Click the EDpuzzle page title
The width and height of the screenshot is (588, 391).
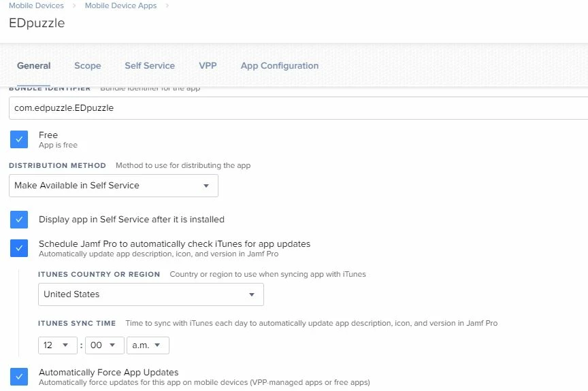[37, 23]
